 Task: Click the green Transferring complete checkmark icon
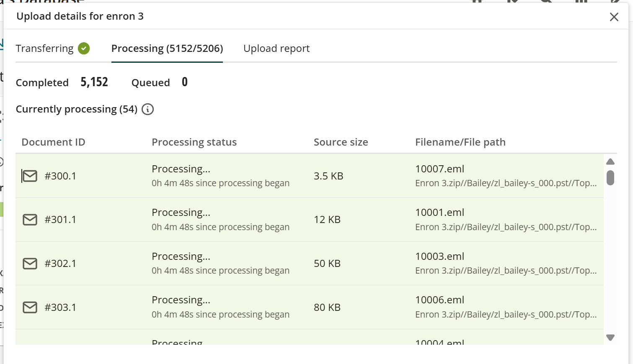pos(84,49)
